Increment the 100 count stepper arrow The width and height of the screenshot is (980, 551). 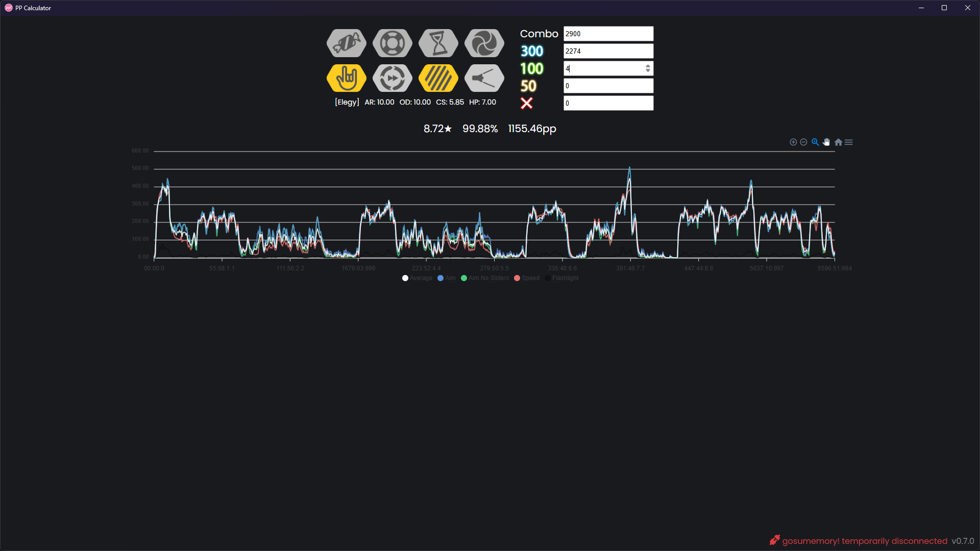(x=648, y=66)
